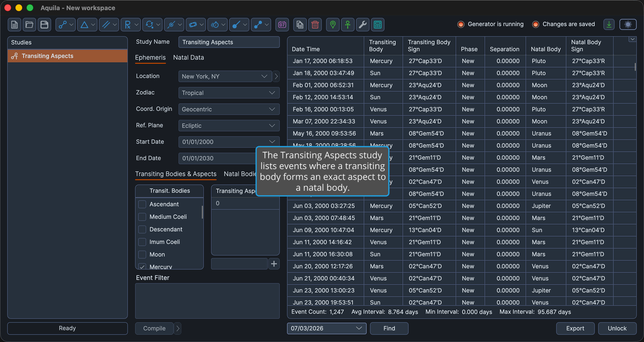Click the aspect entry field beside plus button
Screen dimensions: 644x342
(239, 264)
